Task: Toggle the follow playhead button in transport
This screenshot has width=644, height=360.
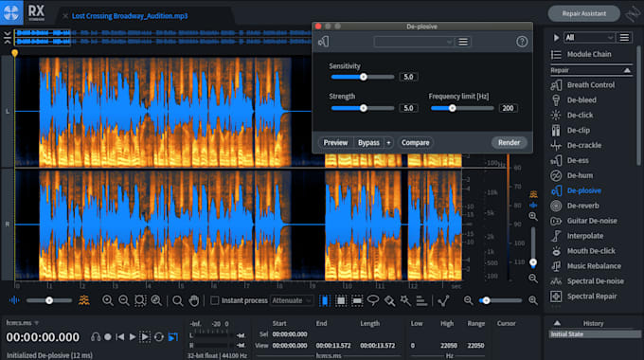Action: [x=173, y=337]
